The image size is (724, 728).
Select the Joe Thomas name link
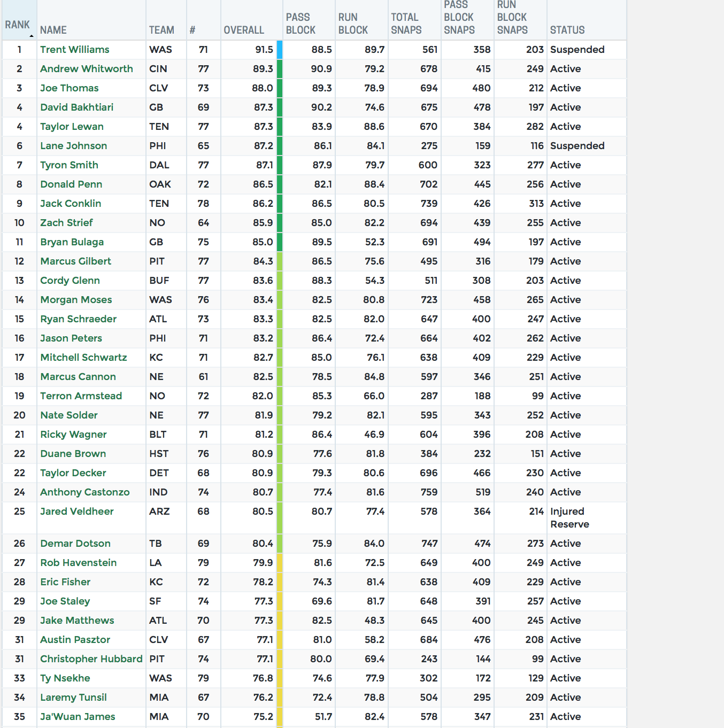coord(69,88)
